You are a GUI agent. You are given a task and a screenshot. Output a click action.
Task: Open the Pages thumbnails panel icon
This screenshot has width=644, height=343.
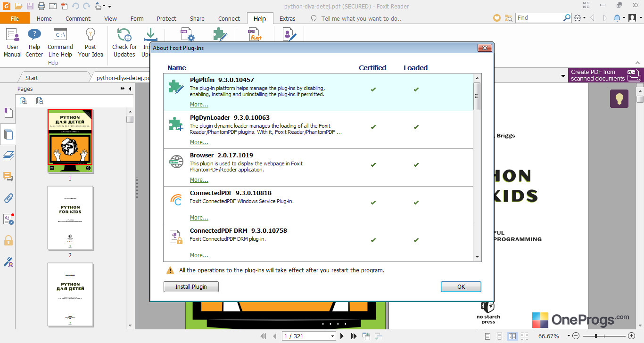[8, 135]
